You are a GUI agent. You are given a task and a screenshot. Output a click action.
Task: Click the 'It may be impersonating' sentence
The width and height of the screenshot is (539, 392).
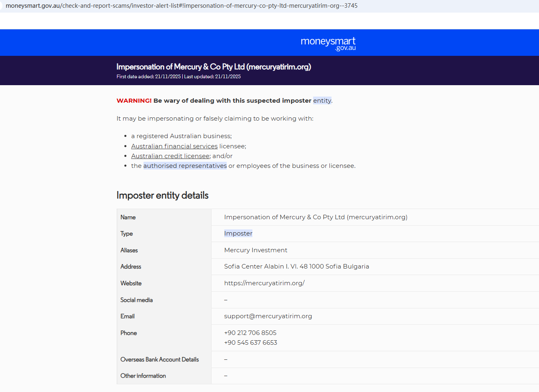(x=215, y=119)
